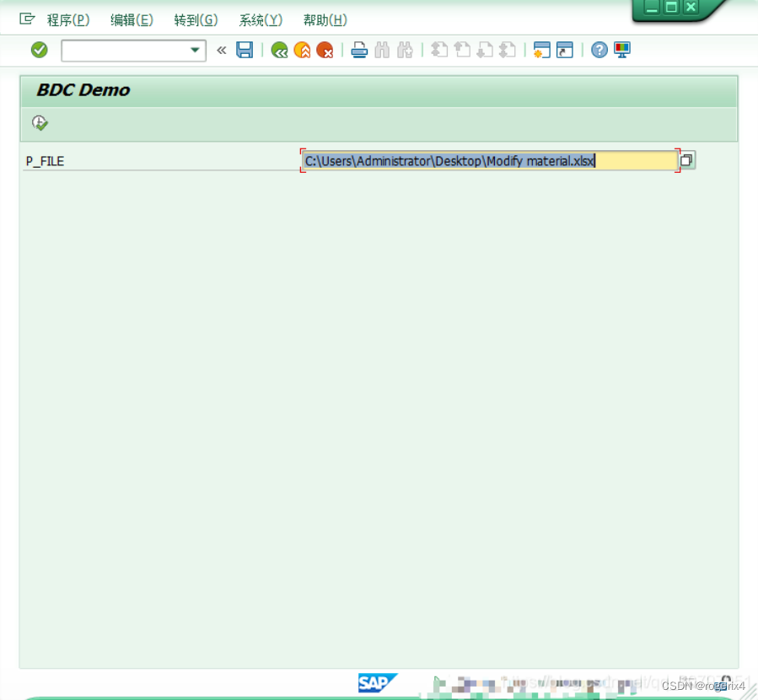Open the 程序(P) menu

pyautogui.click(x=68, y=20)
